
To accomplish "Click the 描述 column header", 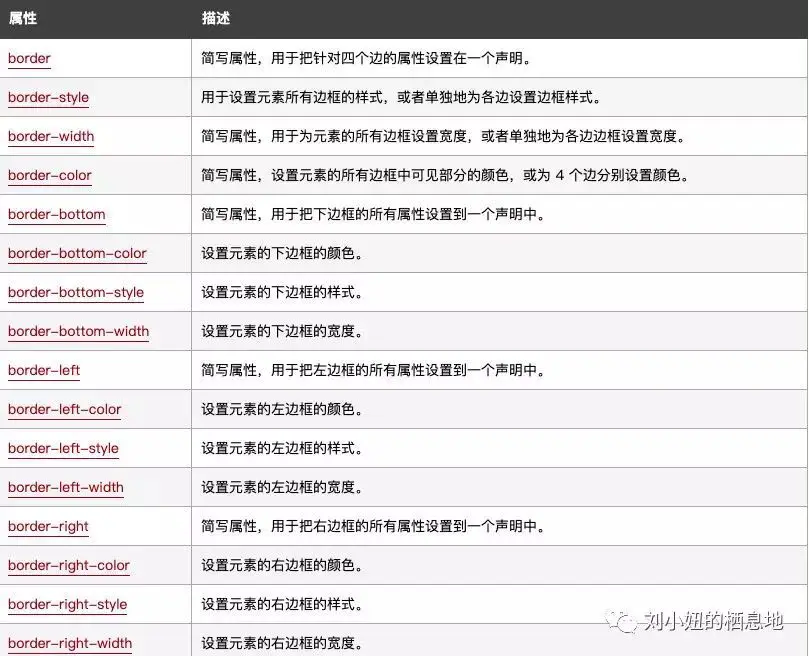I will tap(216, 19).
